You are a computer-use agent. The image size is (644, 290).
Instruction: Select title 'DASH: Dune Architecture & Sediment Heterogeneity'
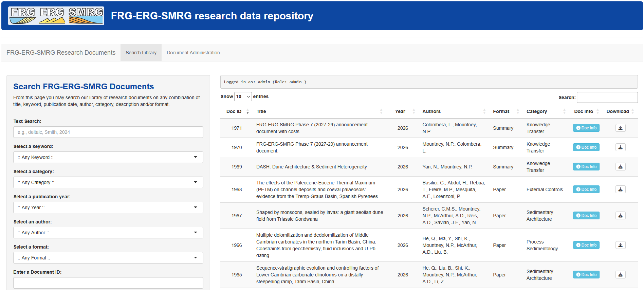click(311, 167)
